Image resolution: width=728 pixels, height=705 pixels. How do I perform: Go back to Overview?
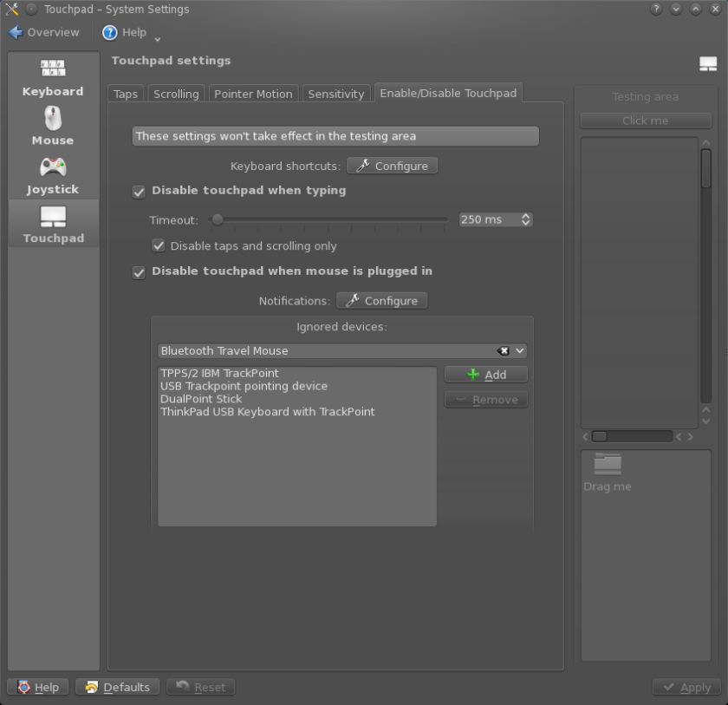tap(43, 32)
